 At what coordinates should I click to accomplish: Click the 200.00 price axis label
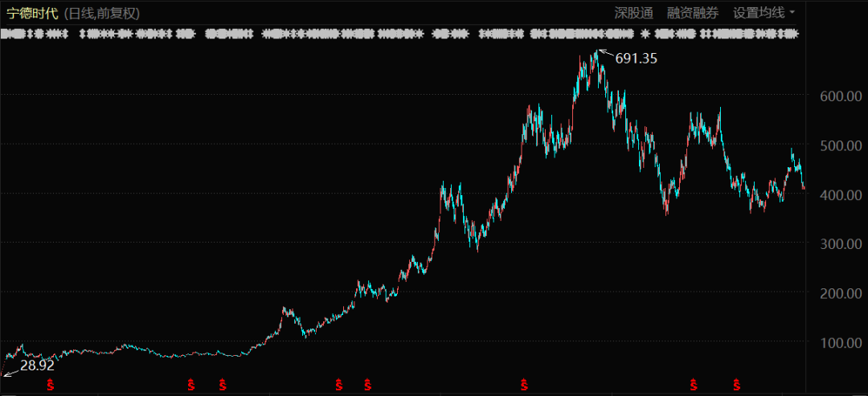(x=841, y=293)
